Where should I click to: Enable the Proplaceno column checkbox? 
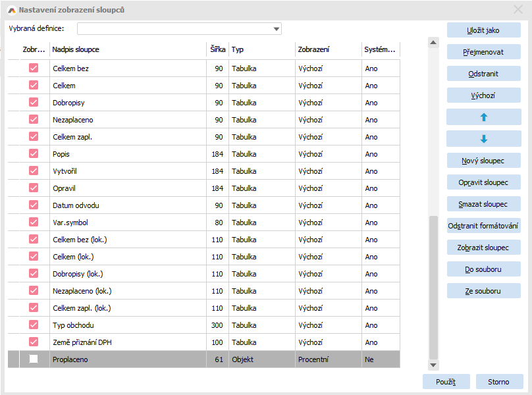[34, 359]
